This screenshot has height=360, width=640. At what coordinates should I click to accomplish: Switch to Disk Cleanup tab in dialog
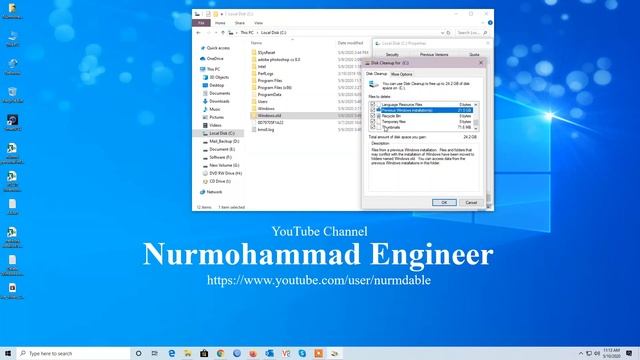click(x=376, y=74)
